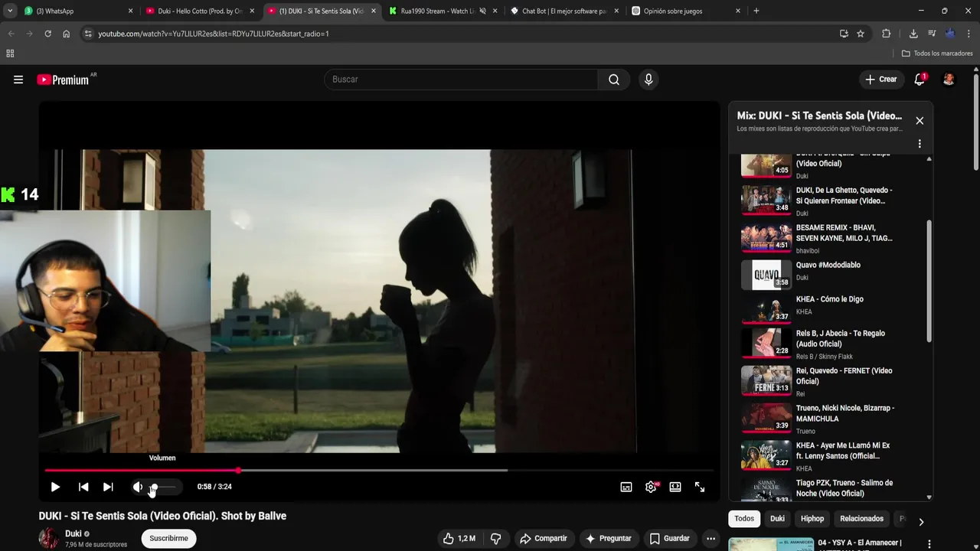
Task: Open the apps grid in bookmarks bar
Action: [x=10, y=54]
